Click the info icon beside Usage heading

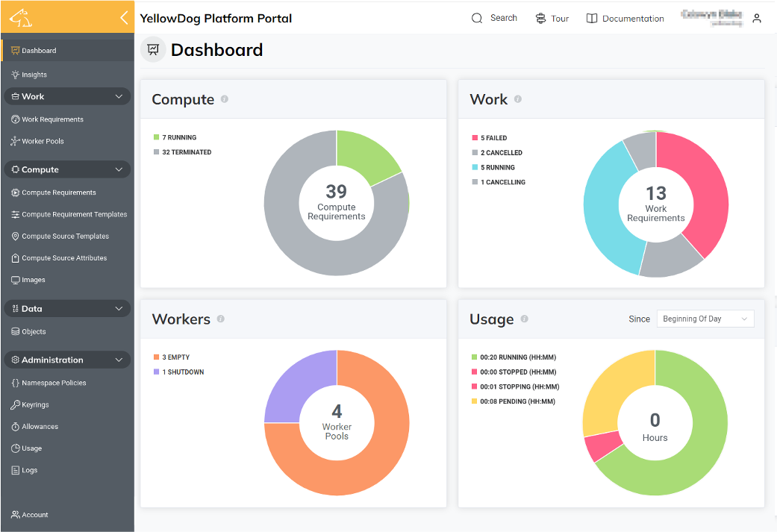tap(524, 319)
